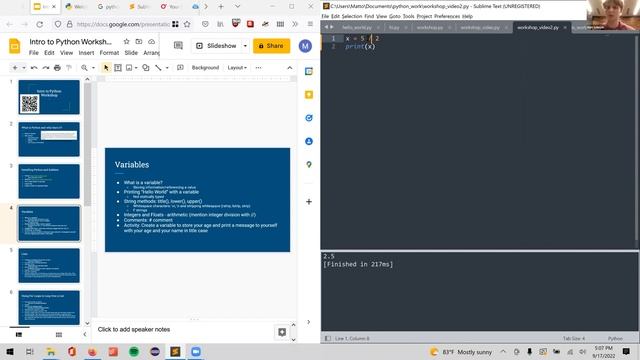Screen dimensions: 640x360
Task: Open comment history icon next to Slideshow
Action: coord(178,46)
